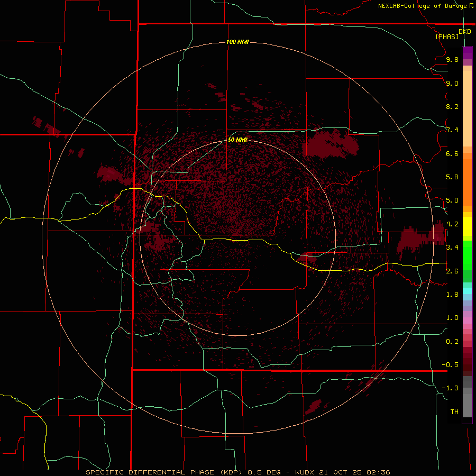Pick the yellow color scale segment
The width and height of the screenshot is (476, 476).
tap(467, 226)
